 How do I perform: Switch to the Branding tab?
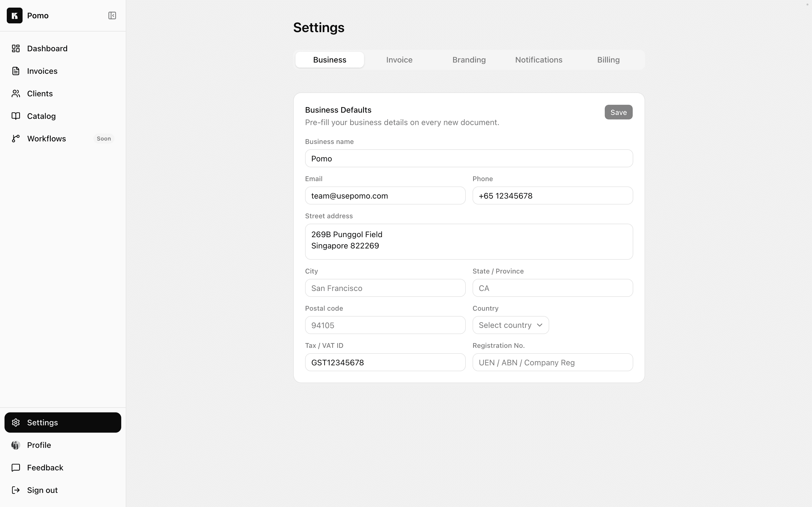[468, 59]
